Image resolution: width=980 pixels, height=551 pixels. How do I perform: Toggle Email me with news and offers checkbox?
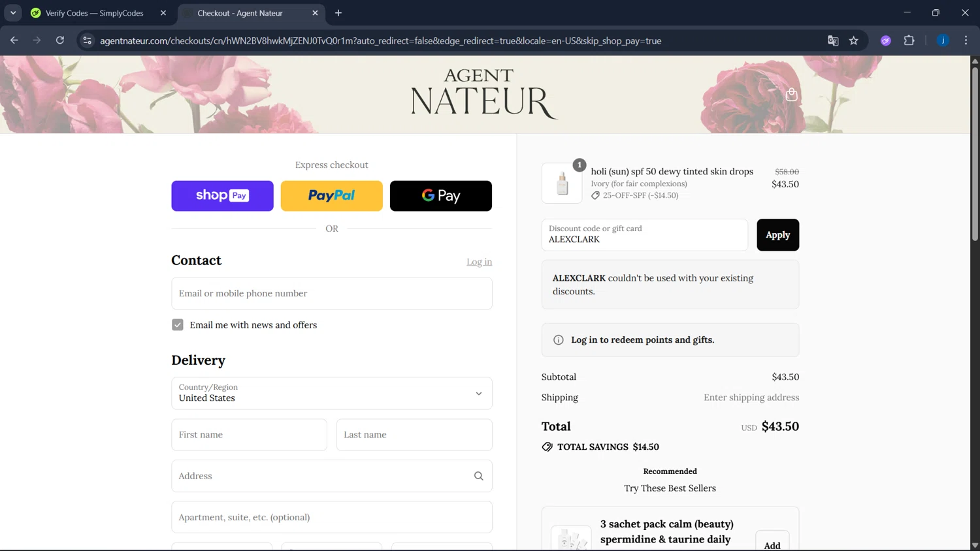coord(178,325)
